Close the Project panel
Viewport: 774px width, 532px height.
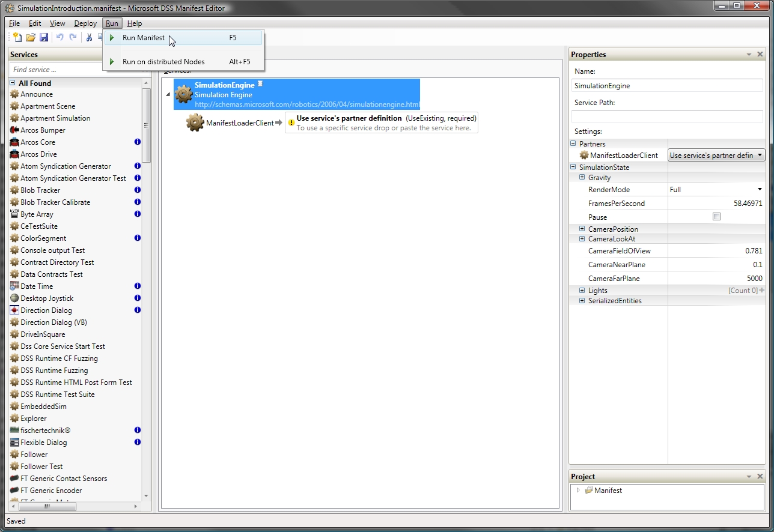760,477
